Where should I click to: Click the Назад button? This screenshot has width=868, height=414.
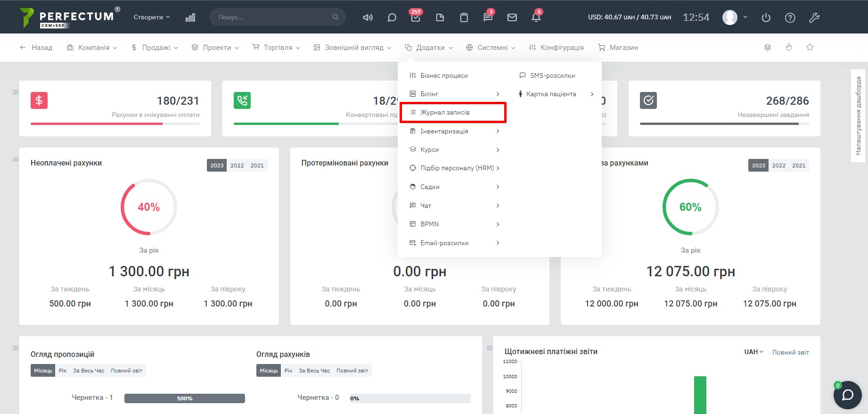(36, 48)
